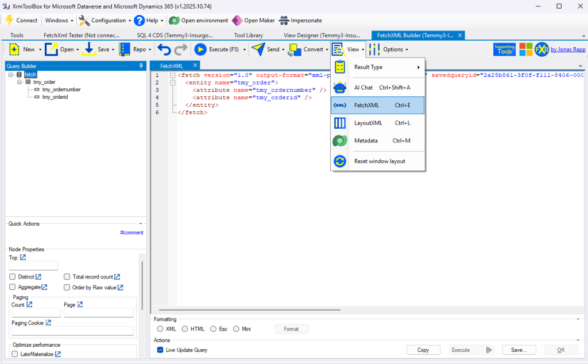Open the Save dropdown arrow
This screenshot has width=588, height=364.
pos(113,49)
